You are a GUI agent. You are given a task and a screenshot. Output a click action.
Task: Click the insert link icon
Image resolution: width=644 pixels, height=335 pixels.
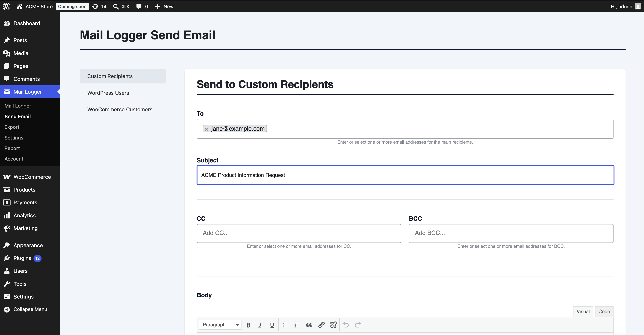click(x=321, y=325)
